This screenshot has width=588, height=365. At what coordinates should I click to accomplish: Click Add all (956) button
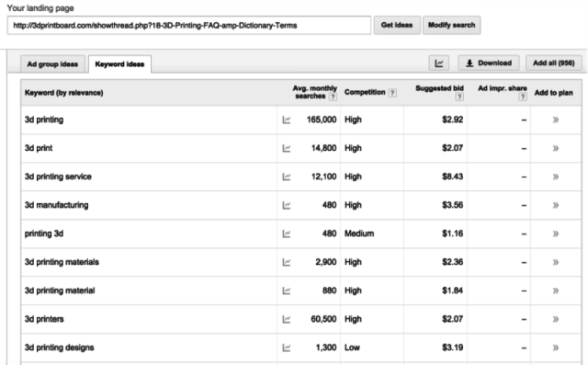(553, 63)
